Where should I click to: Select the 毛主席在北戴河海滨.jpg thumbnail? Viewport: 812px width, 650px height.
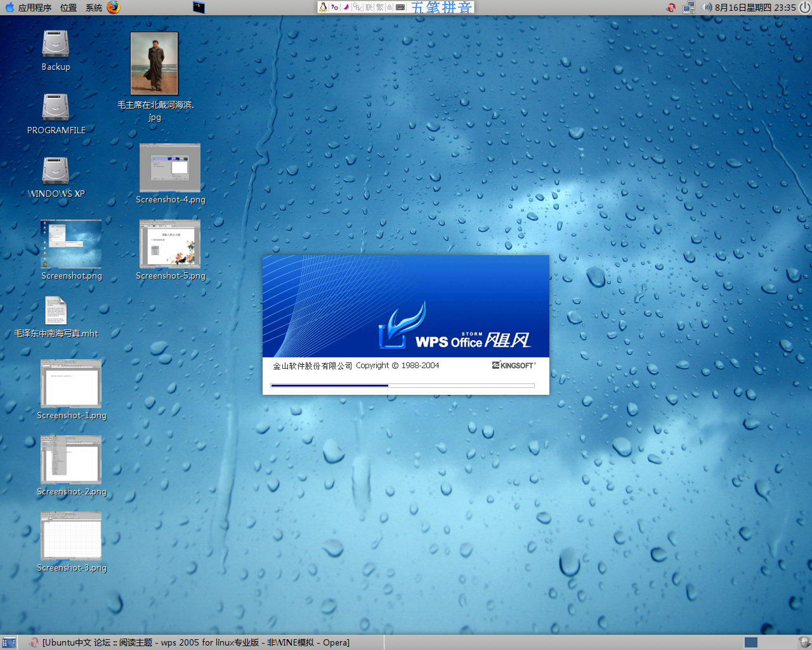[154, 63]
